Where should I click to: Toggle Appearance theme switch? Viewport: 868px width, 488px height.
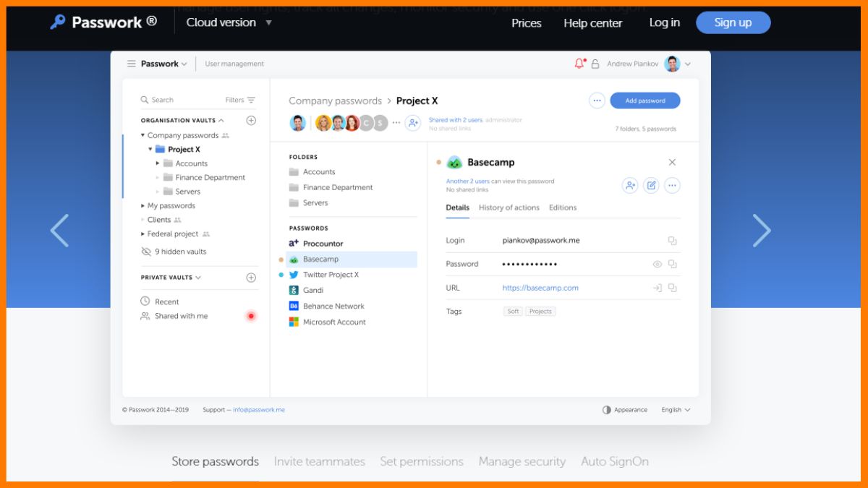606,410
